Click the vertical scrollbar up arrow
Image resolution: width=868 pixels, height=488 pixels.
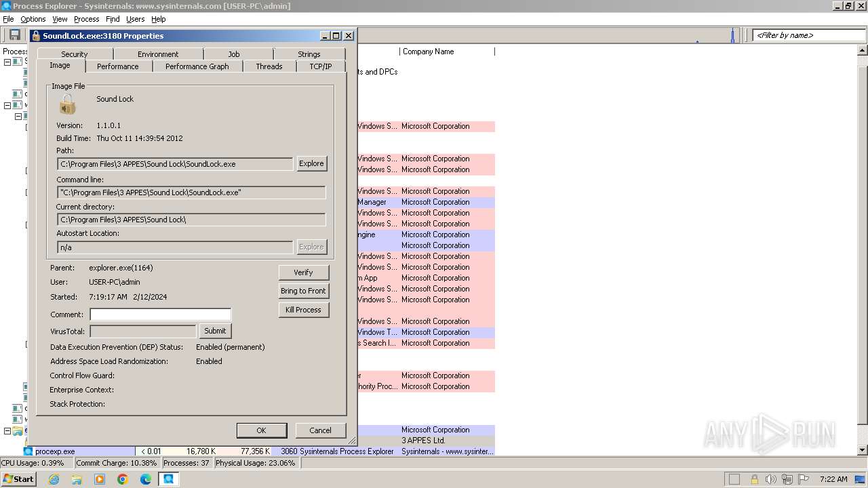point(863,51)
